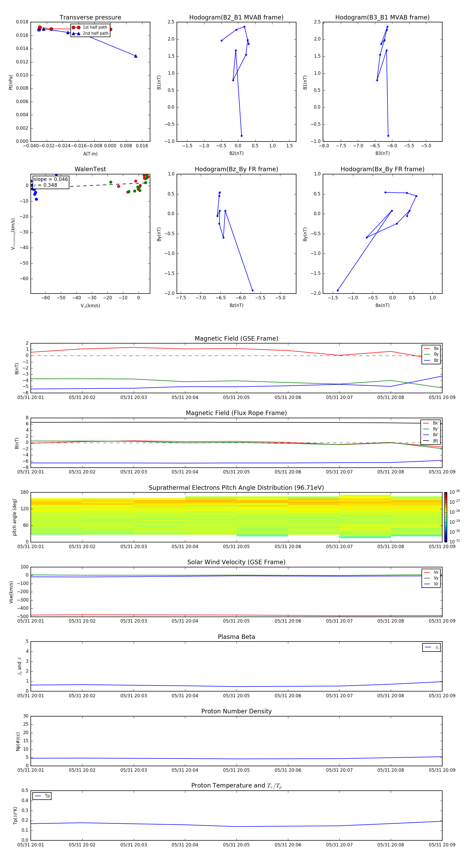
Task: Click the By legend entry in GSE plot
Action: 431,355
